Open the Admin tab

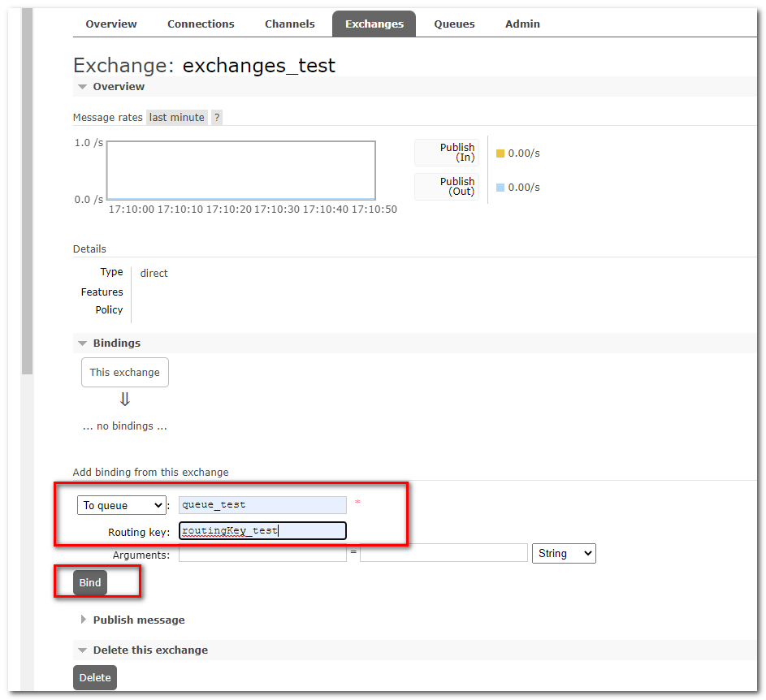522,24
